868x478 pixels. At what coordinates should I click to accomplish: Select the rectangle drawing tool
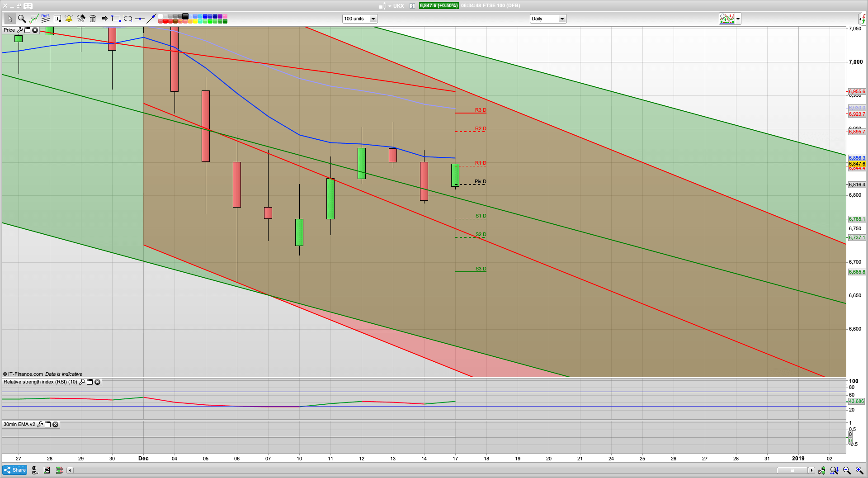point(116,19)
